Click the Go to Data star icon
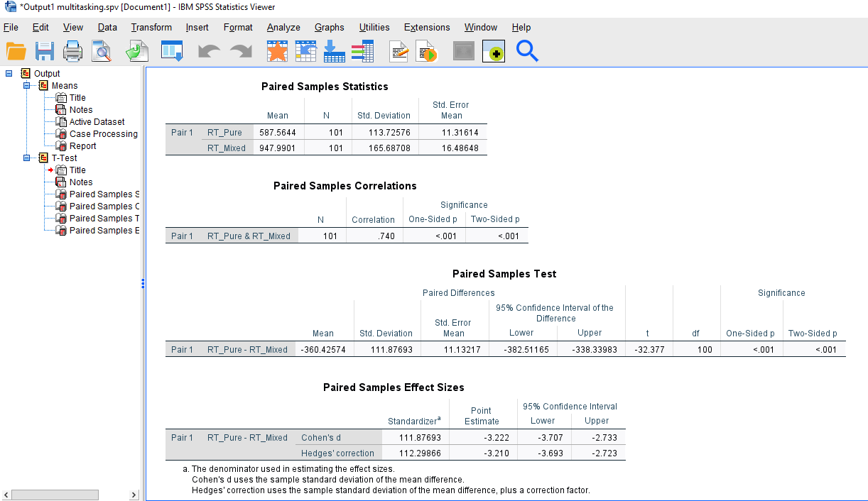The height and width of the screenshot is (501, 868). point(277,51)
